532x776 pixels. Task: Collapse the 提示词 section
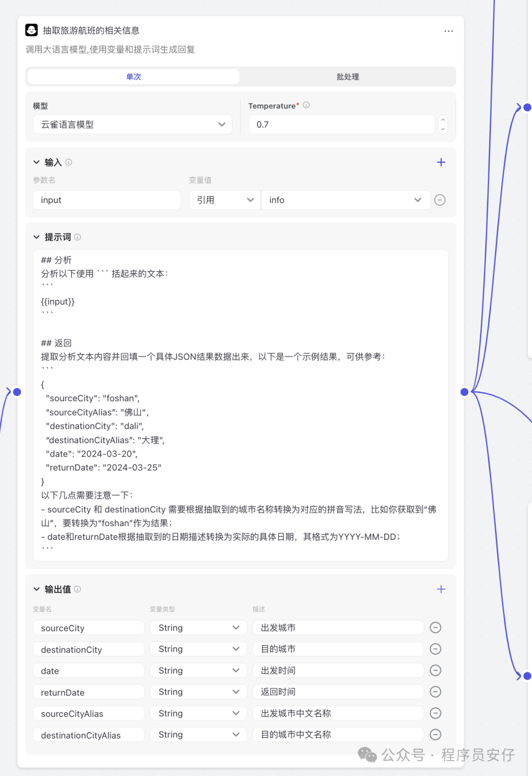[x=36, y=237]
